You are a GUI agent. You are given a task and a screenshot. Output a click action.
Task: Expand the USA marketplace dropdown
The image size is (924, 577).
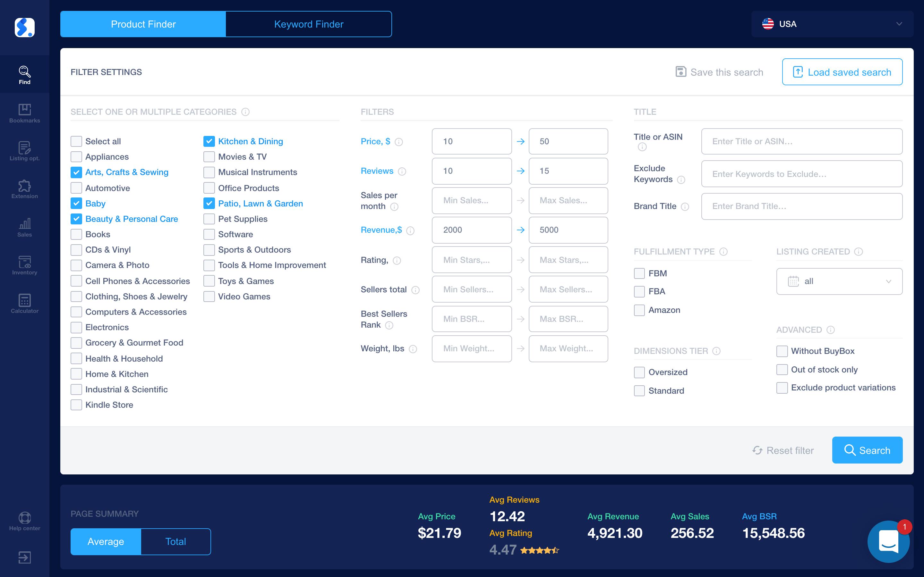(x=832, y=24)
